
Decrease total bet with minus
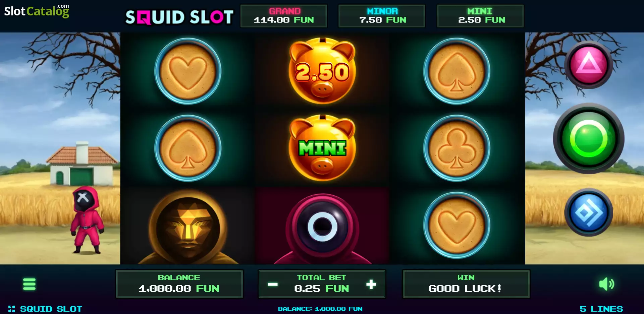point(273,285)
